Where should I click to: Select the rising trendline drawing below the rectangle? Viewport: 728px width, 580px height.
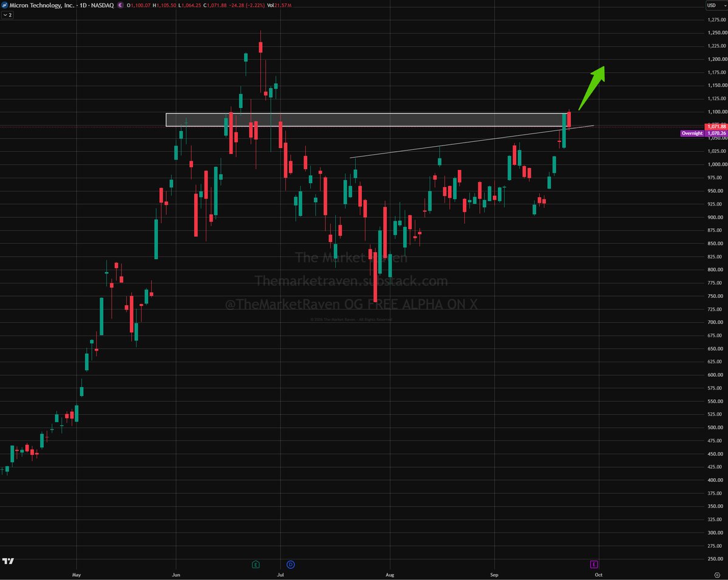pyautogui.click(x=472, y=141)
